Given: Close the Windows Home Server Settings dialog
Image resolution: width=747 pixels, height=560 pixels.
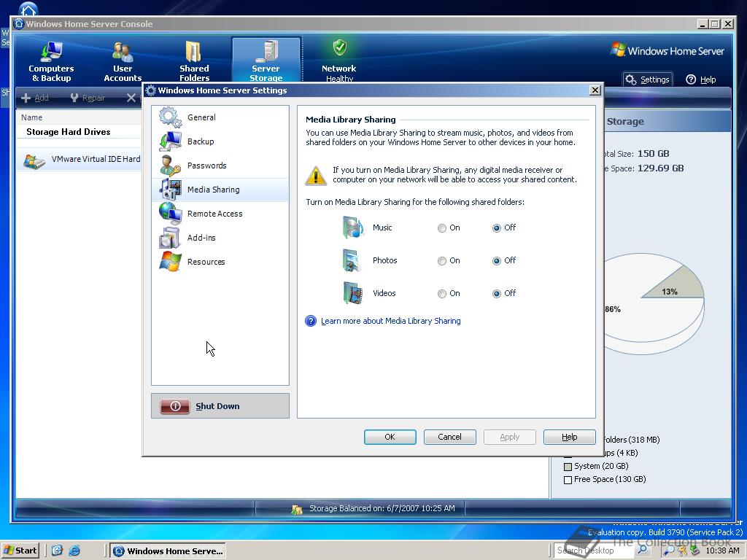Looking at the screenshot, I should [x=595, y=90].
